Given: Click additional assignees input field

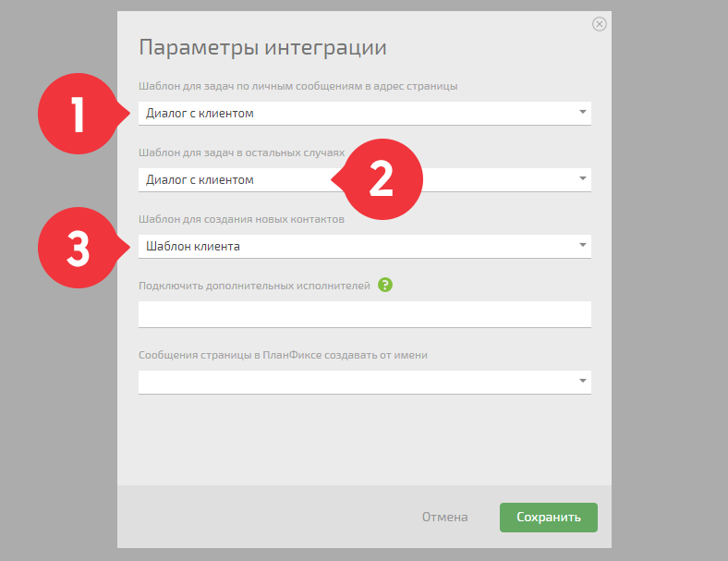Looking at the screenshot, I should [x=365, y=314].
